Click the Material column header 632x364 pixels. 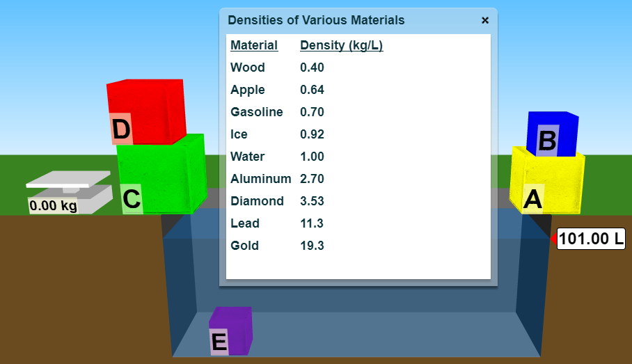tap(254, 45)
